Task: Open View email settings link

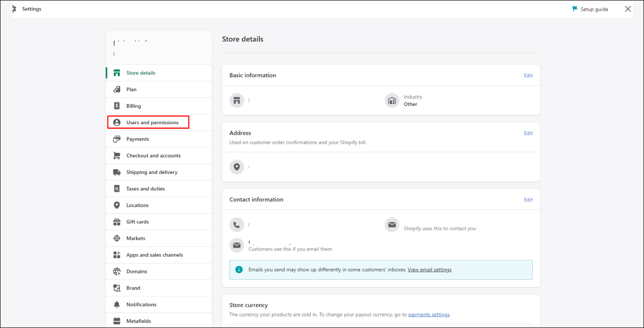Action: pyautogui.click(x=429, y=270)
